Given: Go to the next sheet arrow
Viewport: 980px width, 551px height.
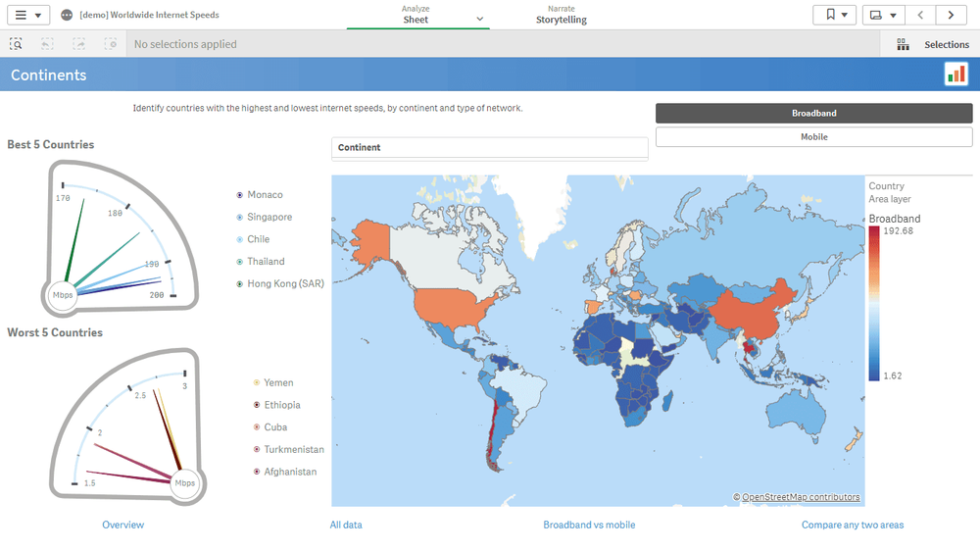Looking at the screenshot, I should coord(951,15).
